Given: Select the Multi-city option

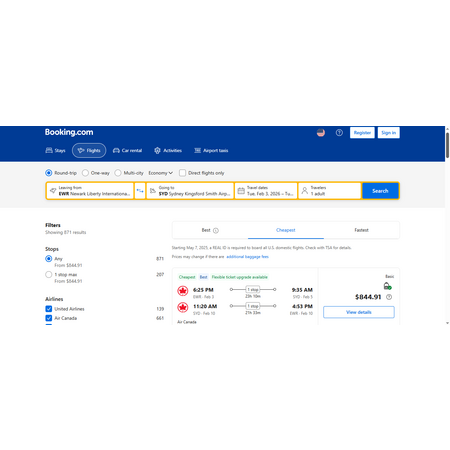Looking at the screenshot, I should click(118, 173).
